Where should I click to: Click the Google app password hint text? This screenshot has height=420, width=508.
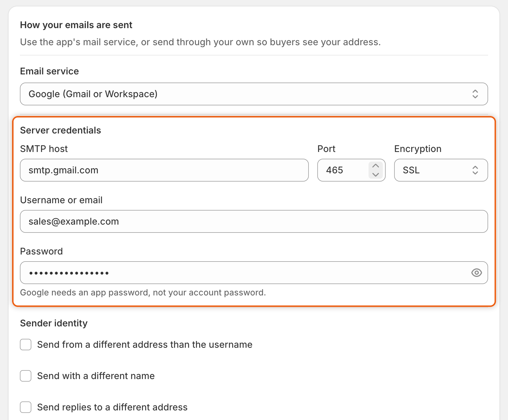point(143,293)
